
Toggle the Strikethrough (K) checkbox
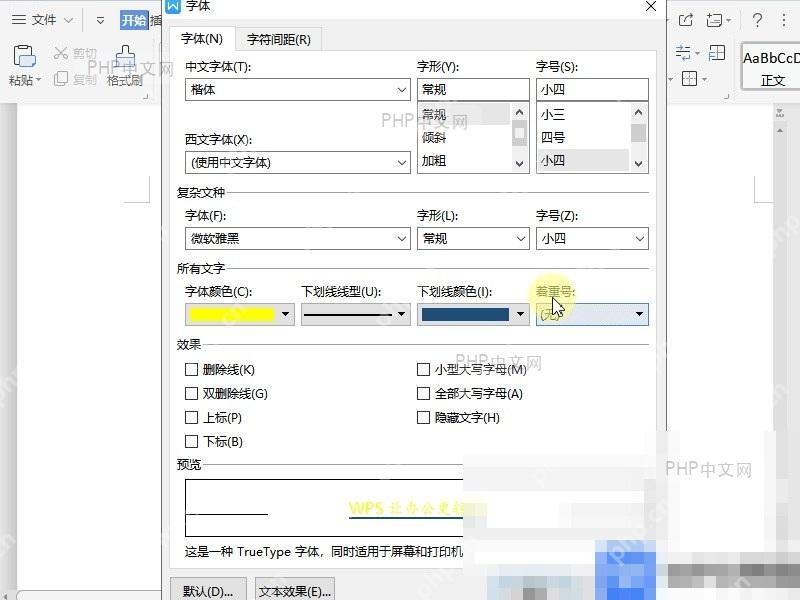tap(191, 369)
